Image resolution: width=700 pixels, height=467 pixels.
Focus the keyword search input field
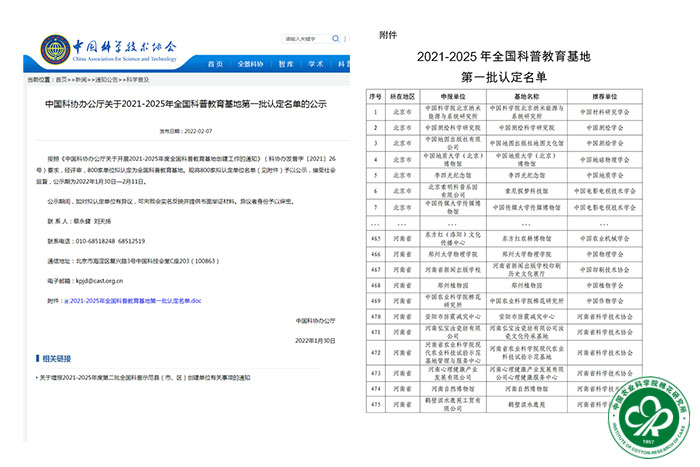pyautogui.click(x=306, y=39)
